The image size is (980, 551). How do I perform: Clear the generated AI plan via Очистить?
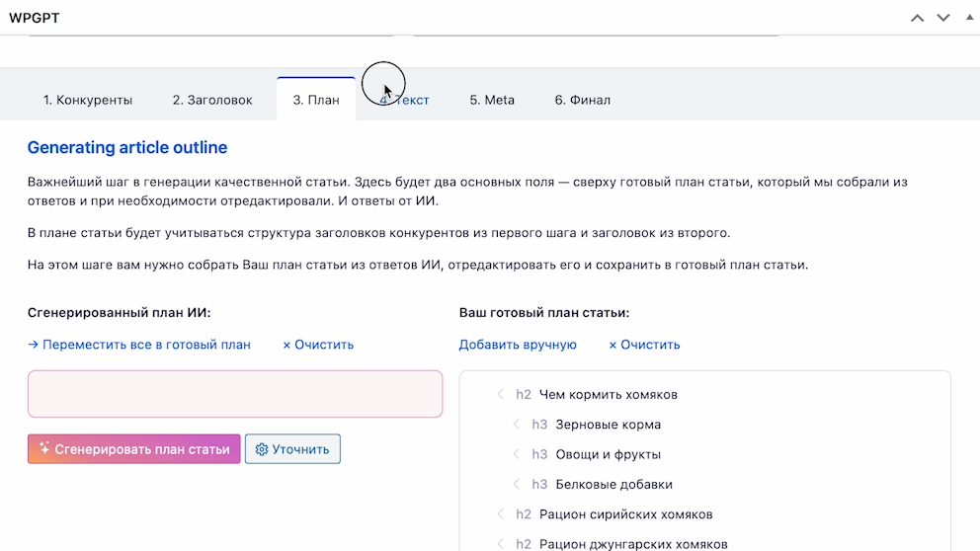[318, 345]
